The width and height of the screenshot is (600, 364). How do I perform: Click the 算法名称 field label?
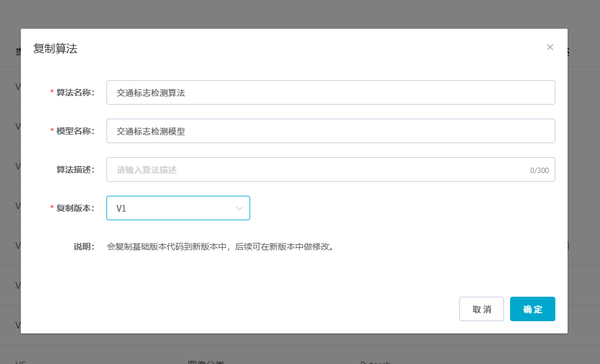(75, 93)
